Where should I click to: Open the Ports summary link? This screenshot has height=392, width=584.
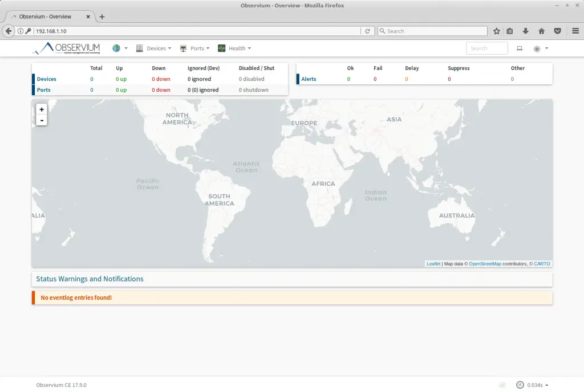[43, 89]
